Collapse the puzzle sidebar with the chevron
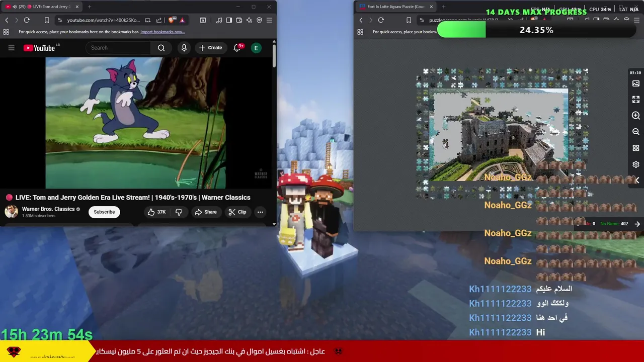644x362 pixels. click(x=637, y=180)
